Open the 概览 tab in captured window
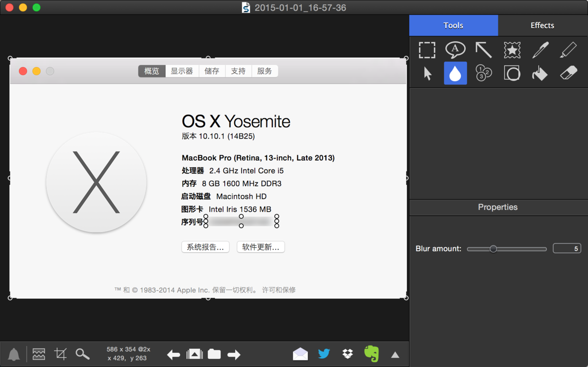588x367 pixels. pyautogui.click(x=152, y=71)
